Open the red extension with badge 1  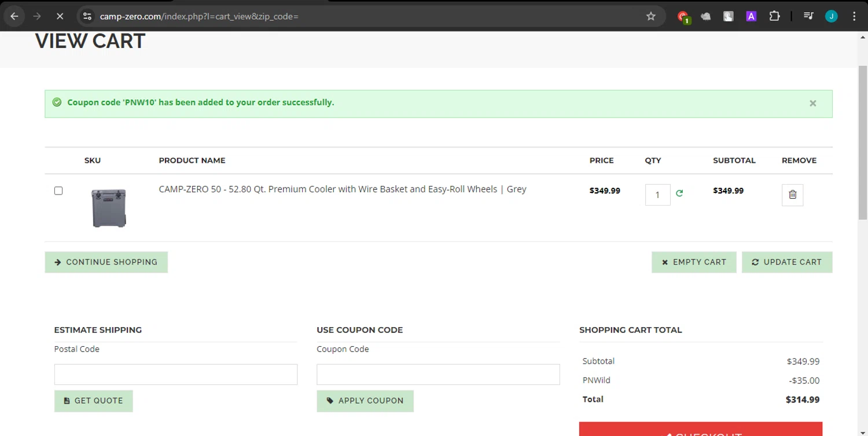point(683,17)
